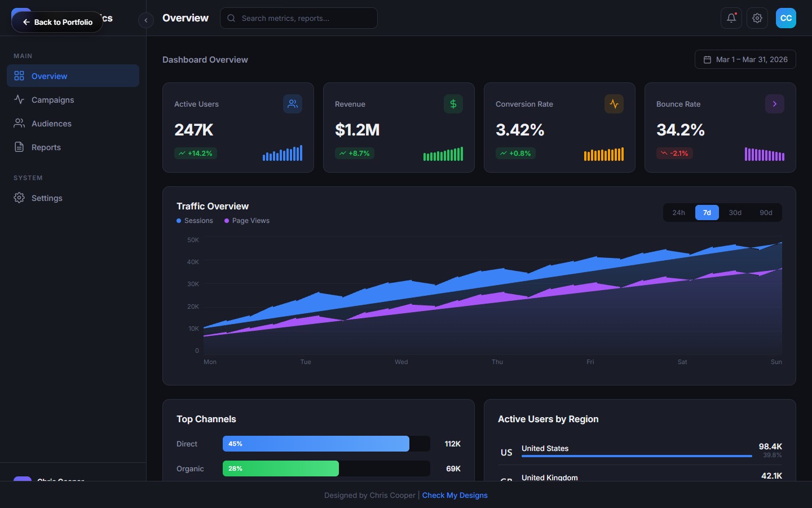Click the Bounce Rate purple sparkline
This screenshot has height=508, width=812.
coord(765,154)
